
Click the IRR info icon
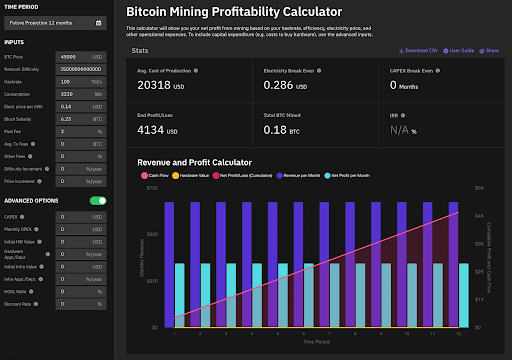(403, 115)
